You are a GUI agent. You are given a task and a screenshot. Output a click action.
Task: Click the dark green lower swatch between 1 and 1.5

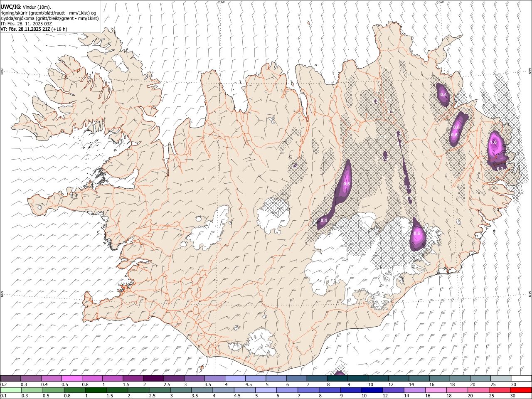click(x=96, y=390)
